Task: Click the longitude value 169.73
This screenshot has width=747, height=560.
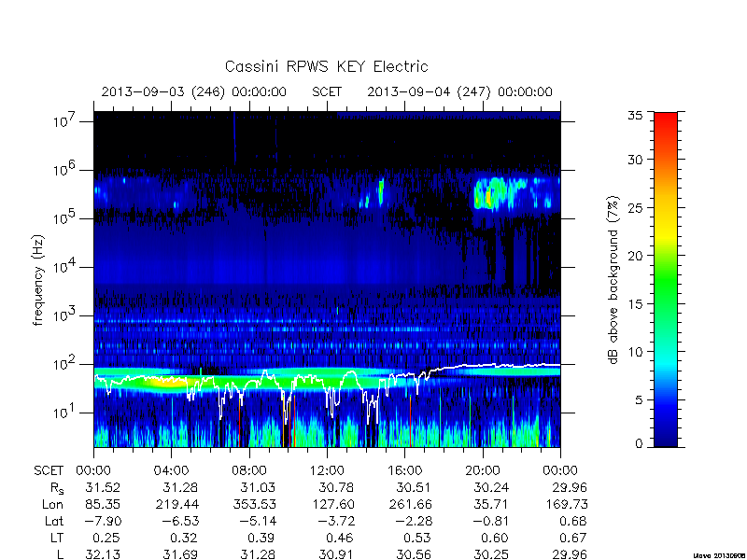Action: (566, 504)
